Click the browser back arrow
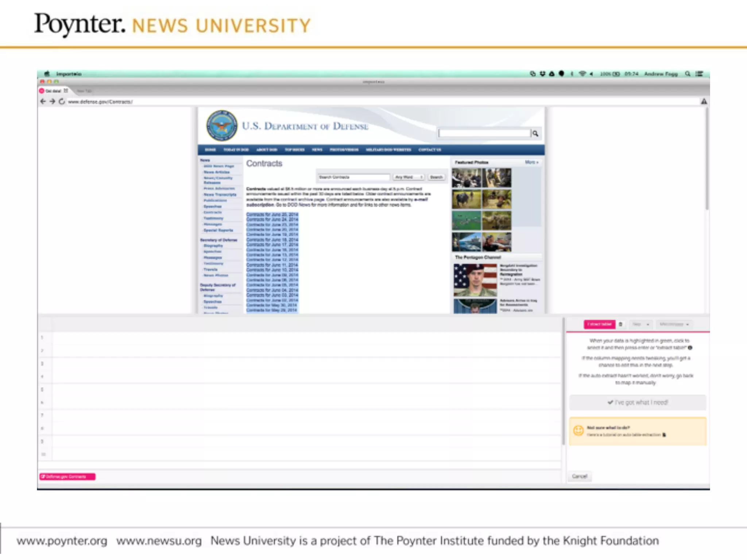This screenshot has width=747, height=560. [43, 101]
